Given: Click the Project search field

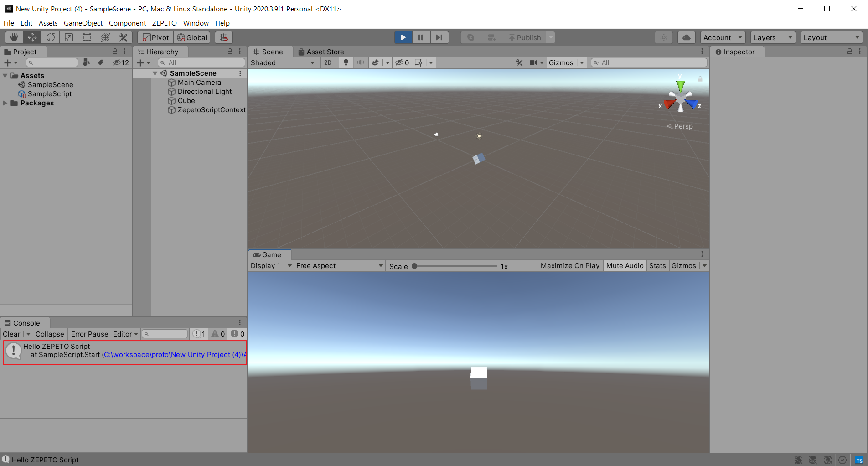Looking at the screenshot, I should pos(52,62).
